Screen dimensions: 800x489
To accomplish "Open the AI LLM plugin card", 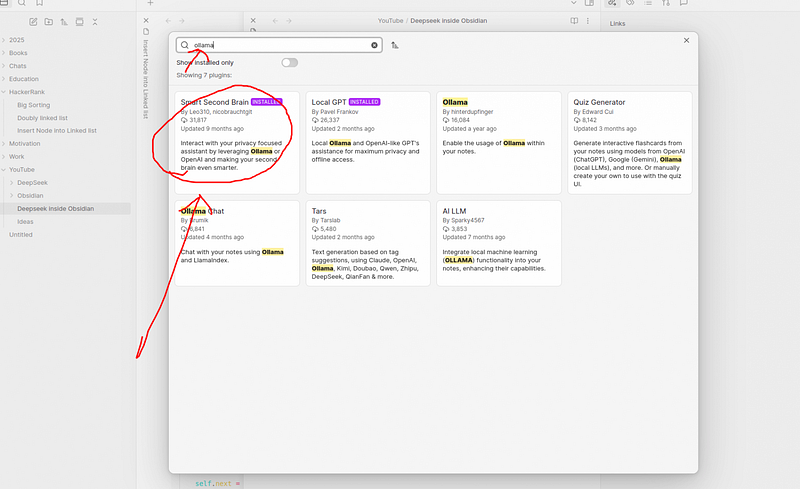I will click(x=499, y=243).
